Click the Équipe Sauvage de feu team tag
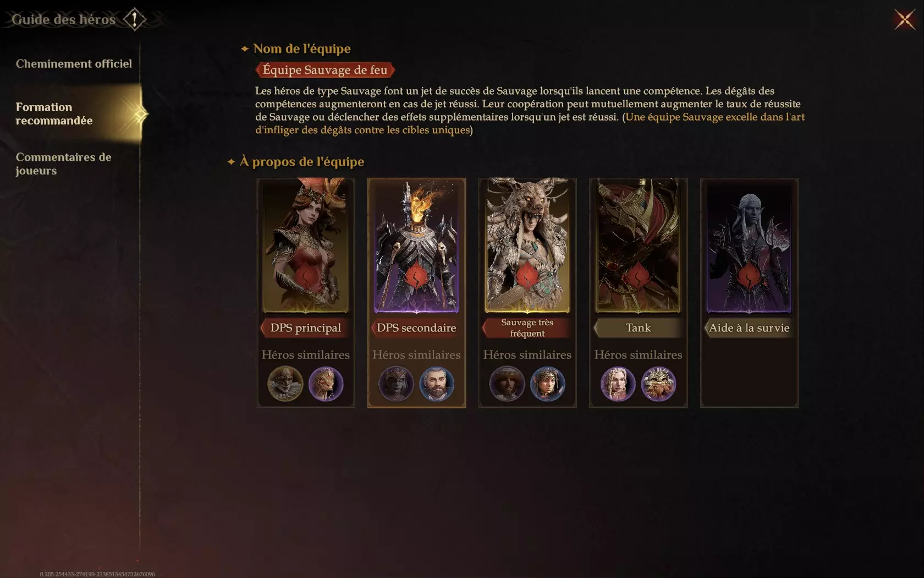Image resolution: width=924 pixels, height=578 pixels. click(325, 70)
